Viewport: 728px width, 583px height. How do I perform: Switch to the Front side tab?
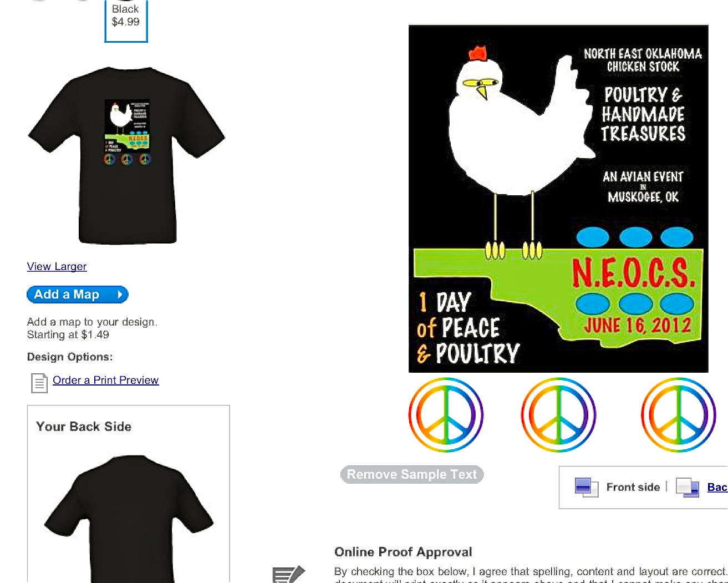633,487
